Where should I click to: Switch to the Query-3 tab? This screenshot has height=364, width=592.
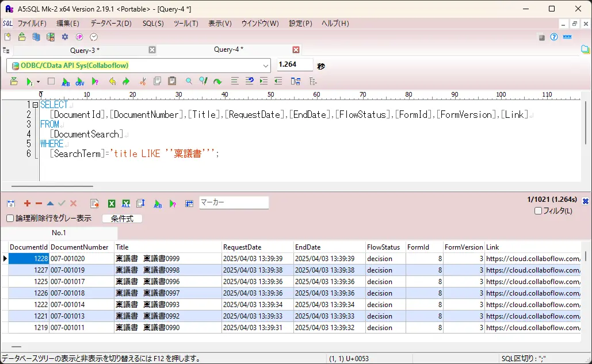click(85, 50)
